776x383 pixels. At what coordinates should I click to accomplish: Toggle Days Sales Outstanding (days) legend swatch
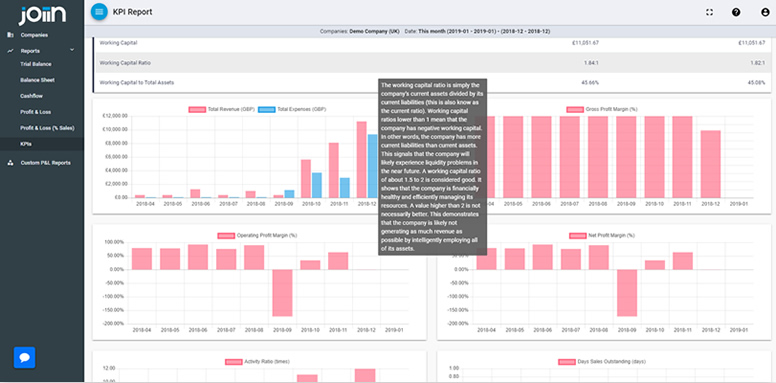[x=567, y=362]
